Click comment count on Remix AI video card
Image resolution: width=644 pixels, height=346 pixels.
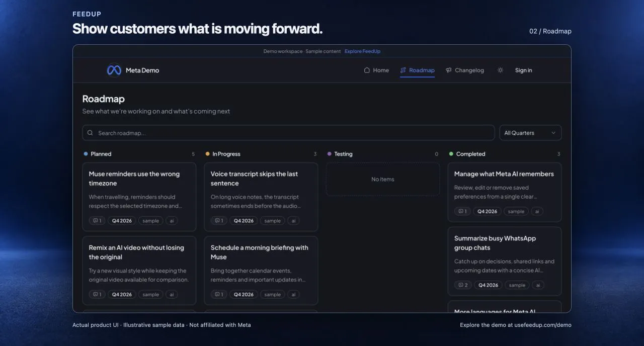[x=97, y=295]
